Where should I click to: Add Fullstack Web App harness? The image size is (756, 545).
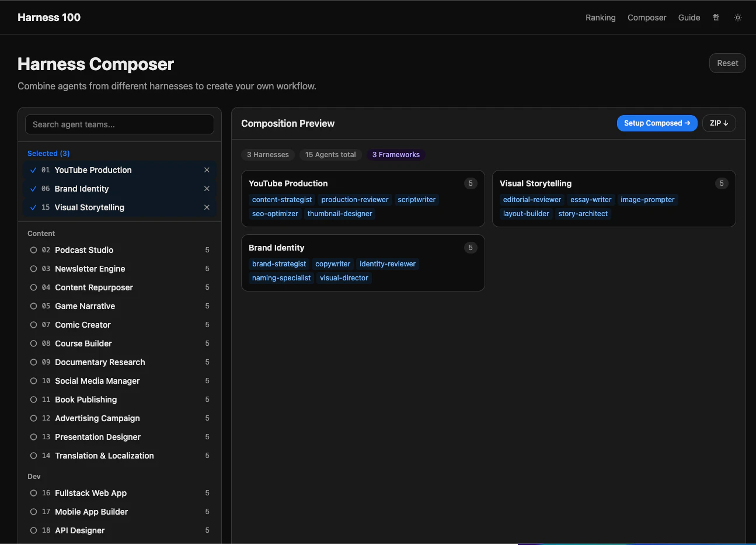[120, 493]
